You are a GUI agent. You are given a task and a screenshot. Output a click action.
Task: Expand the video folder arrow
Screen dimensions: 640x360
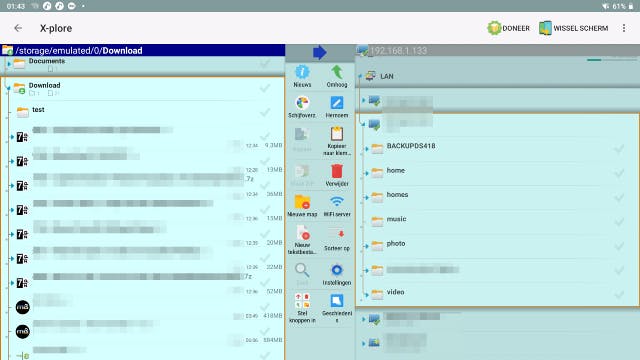(x=366, y=295)
